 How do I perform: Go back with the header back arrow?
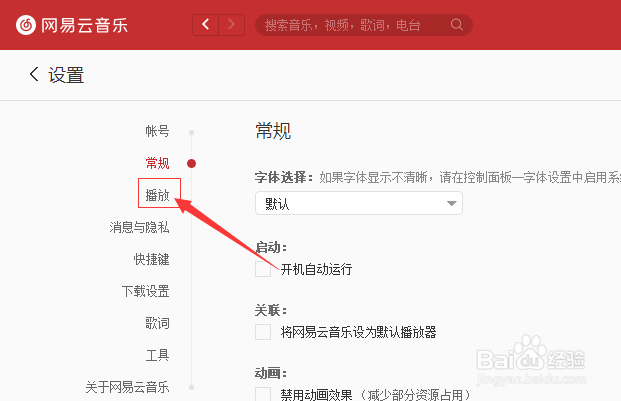pyautogui.click(x=205, y=25)
